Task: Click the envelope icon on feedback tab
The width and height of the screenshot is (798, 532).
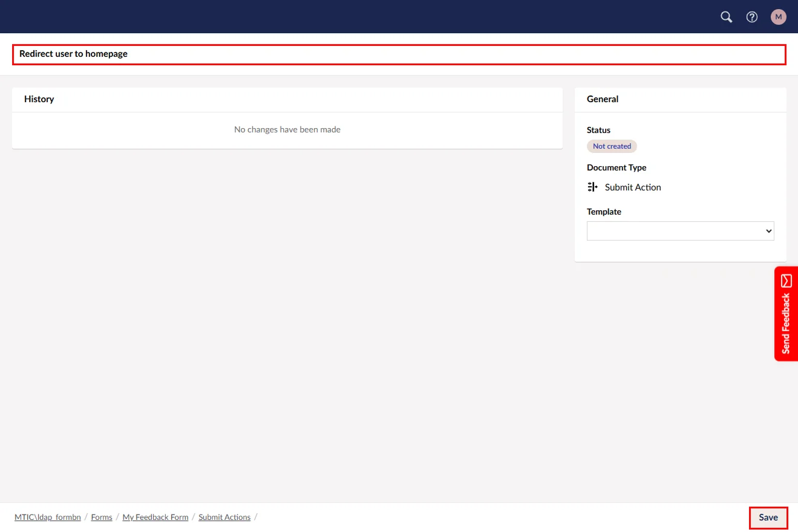Action: (786, 281)
